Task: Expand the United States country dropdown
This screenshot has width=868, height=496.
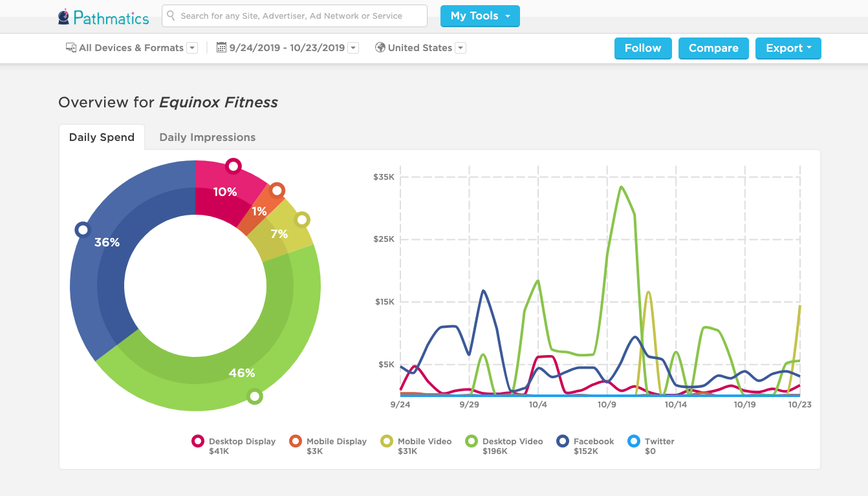Action: (x=460, y=48)
